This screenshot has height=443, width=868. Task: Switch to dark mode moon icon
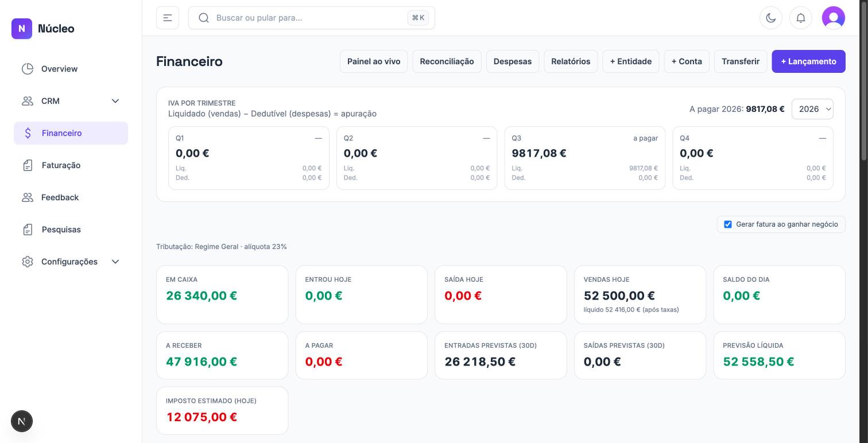[x=771, y=18]
